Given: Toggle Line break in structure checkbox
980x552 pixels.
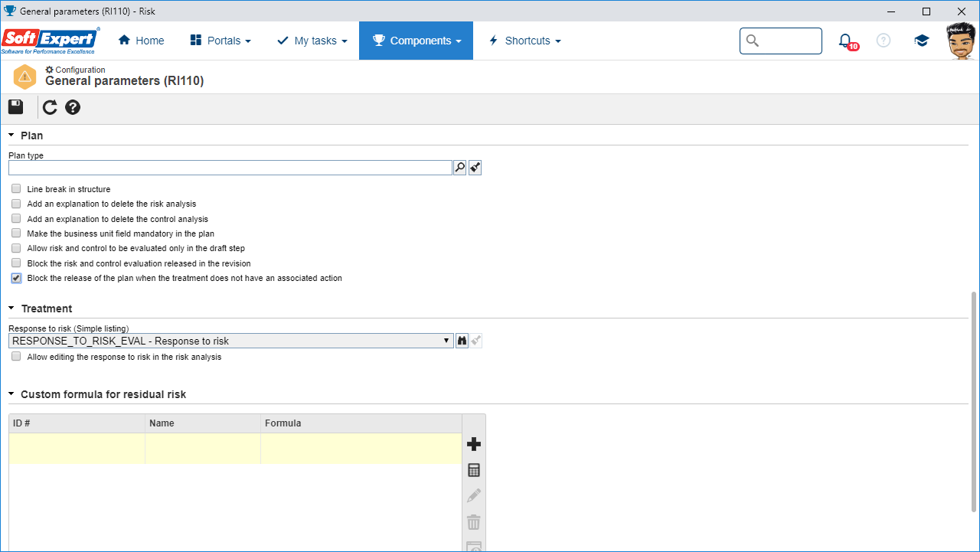Looking at the screenshot, I should pos(16,189).
